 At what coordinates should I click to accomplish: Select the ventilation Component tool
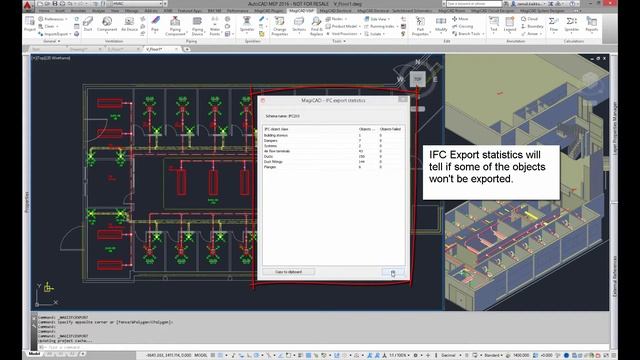pos(107,24)
